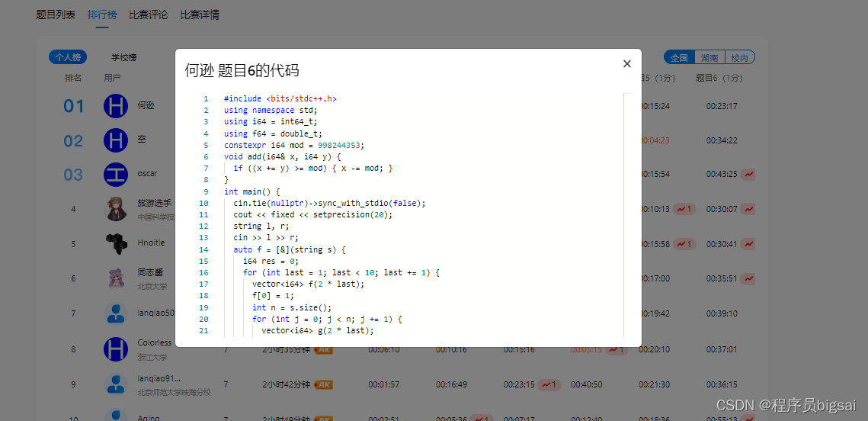
Task: Open Colorless's 题目6 time 00:37:01
Action: point(722,349)
